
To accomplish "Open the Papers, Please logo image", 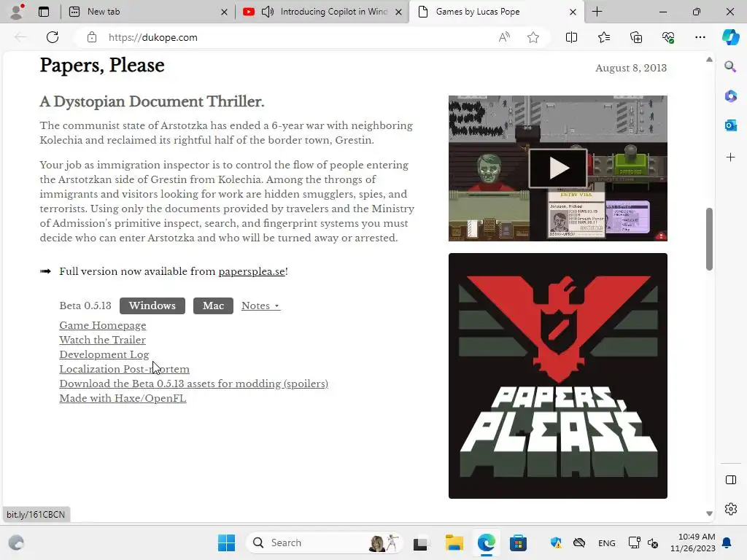I will click(x=558, y=376).
